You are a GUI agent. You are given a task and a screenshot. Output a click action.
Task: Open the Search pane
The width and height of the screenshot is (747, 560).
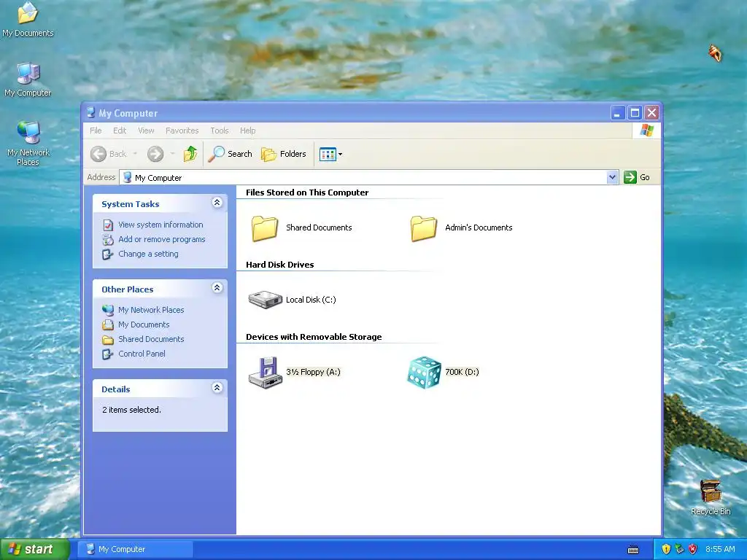click(230, 154)
